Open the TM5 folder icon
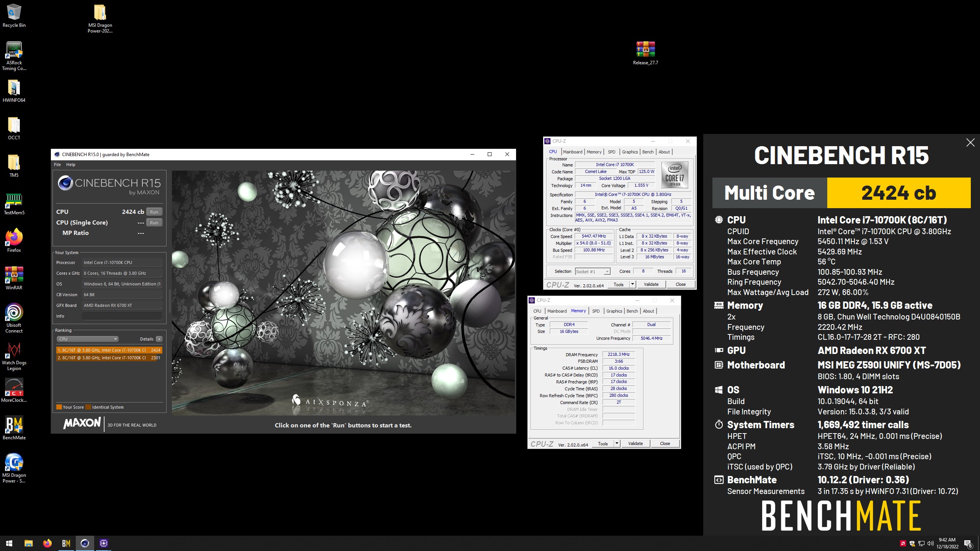 pos(14,166)
